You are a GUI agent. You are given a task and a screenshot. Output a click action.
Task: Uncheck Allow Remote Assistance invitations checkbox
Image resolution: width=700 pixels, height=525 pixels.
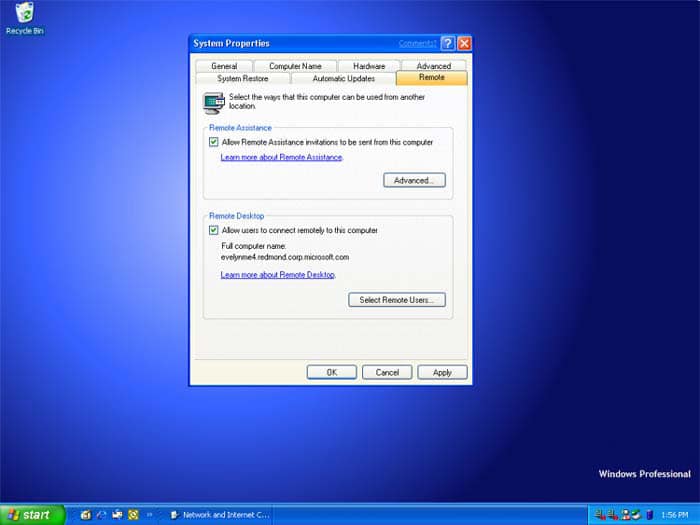coord(213,142)
